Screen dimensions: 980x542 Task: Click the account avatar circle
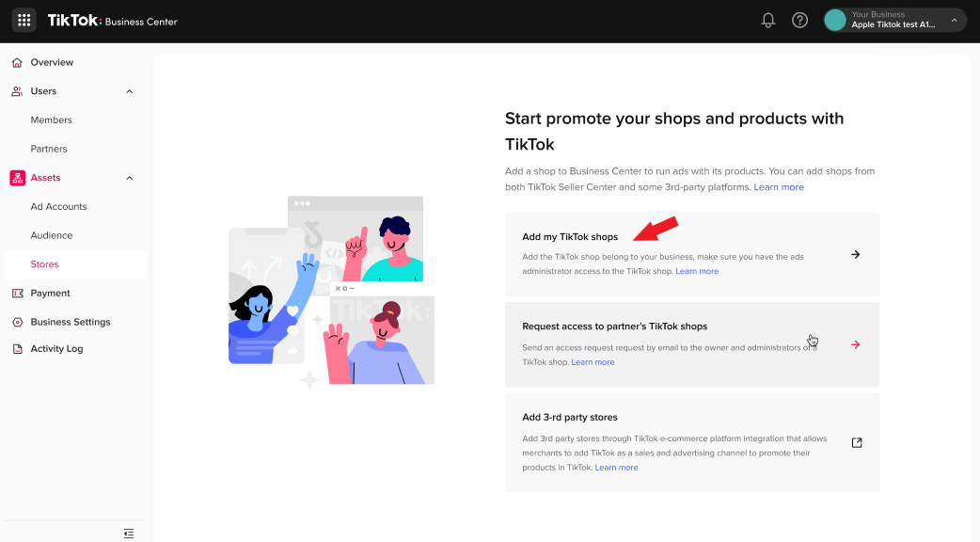click(x=835, y=21)
